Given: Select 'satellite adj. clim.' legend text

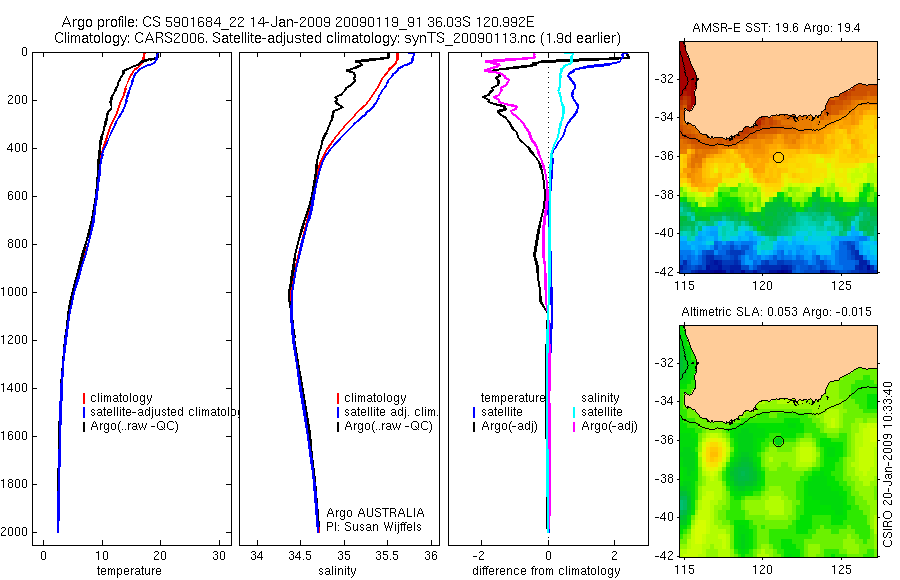Looking at the screenshot, I should [x=391, y=412].
